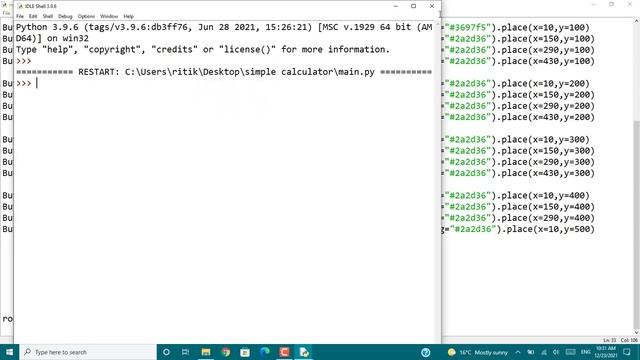Image resolution: width=640 pixels, height=360 pixels.
Task: Click the IDLE Shell title bar icon
Action: pyautogui.click(x=20, y=6)
